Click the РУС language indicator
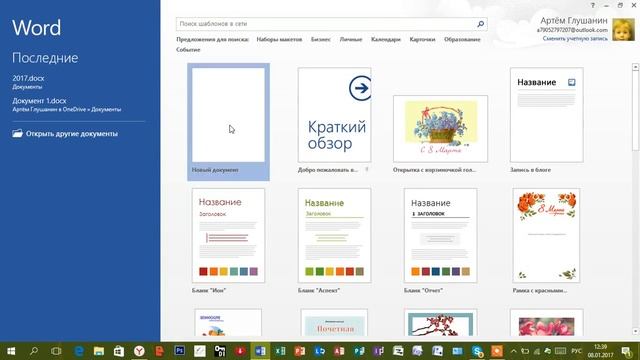 click(x=576, y=351)
